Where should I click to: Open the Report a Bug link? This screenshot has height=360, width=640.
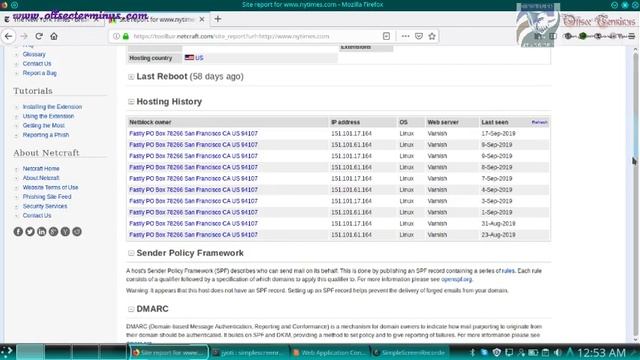[x=40, y=73]
